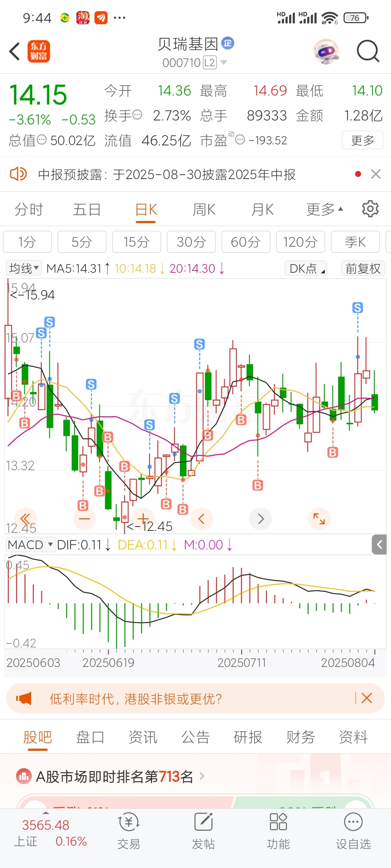Switch to 资料 tab
The height and width of the screenshot is (868, 391).
[x=353, y=737]
